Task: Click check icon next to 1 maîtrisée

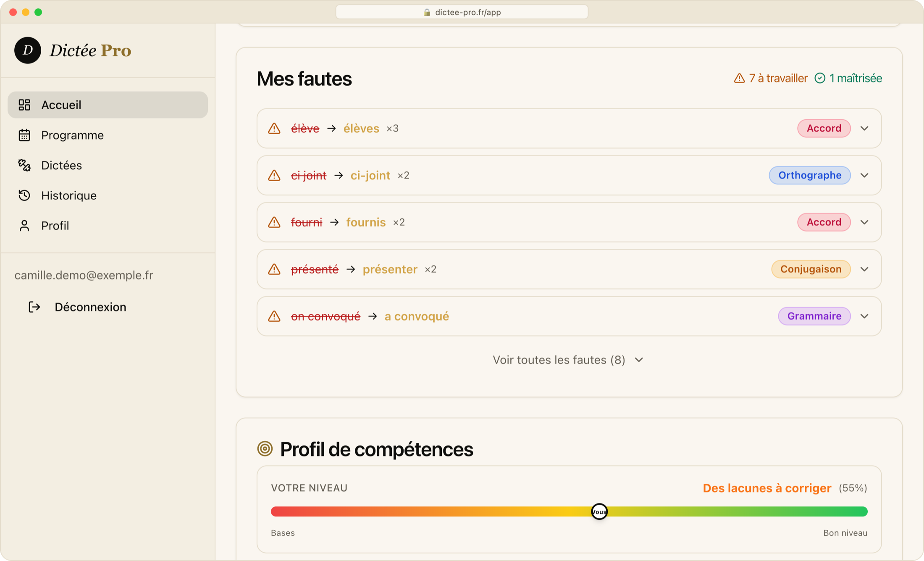Action: pyautogui.click(x=820, y=78)
